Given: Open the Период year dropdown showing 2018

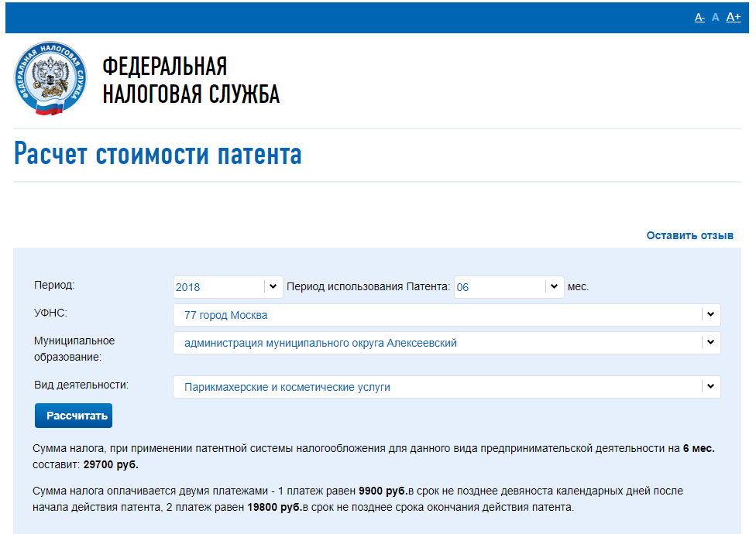Looking at the screenshot, I should point(228,287).
